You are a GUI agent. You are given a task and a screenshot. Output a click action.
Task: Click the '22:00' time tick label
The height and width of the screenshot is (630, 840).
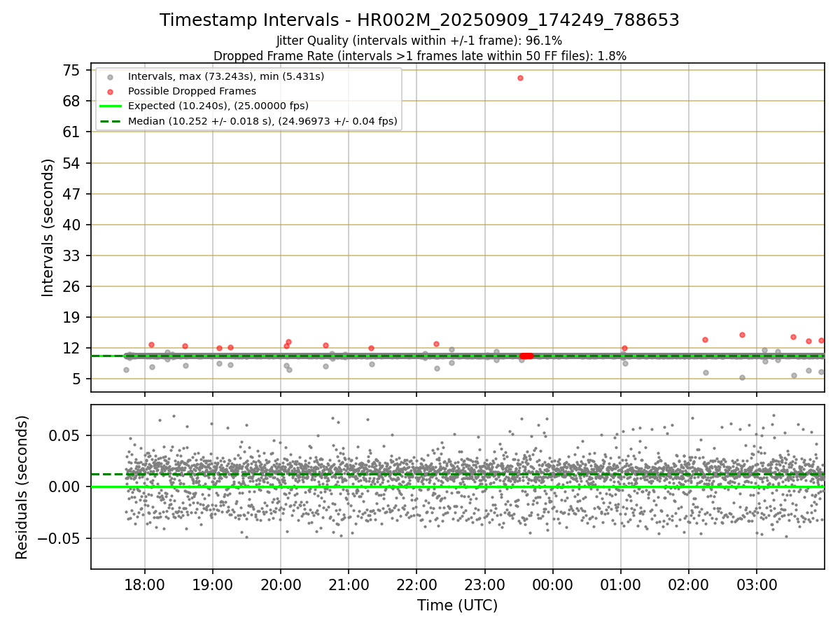coord(416,584)
